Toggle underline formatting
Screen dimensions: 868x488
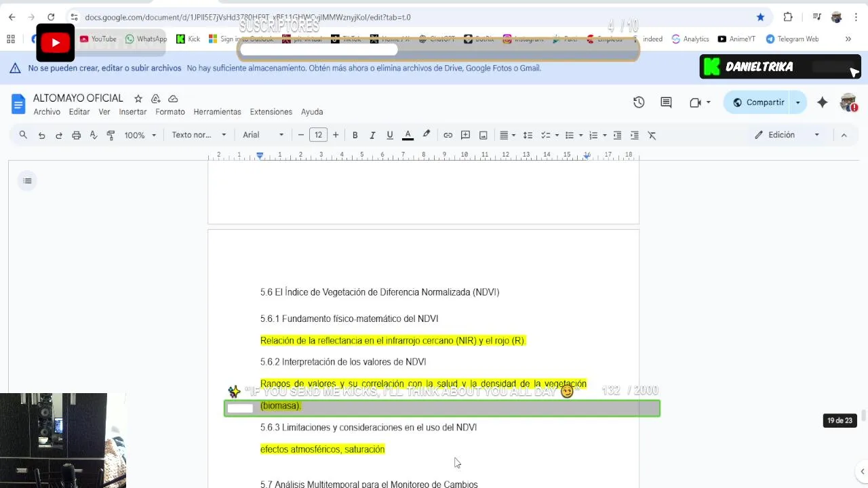(390, 135)
